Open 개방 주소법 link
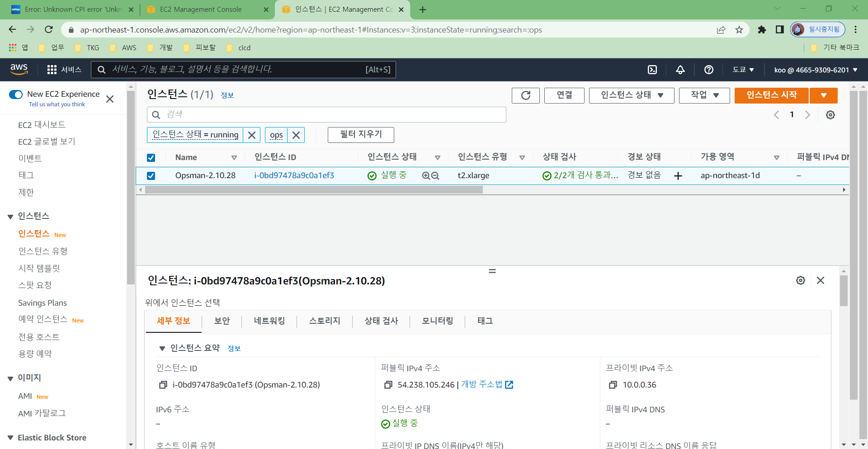 point(487,385)
